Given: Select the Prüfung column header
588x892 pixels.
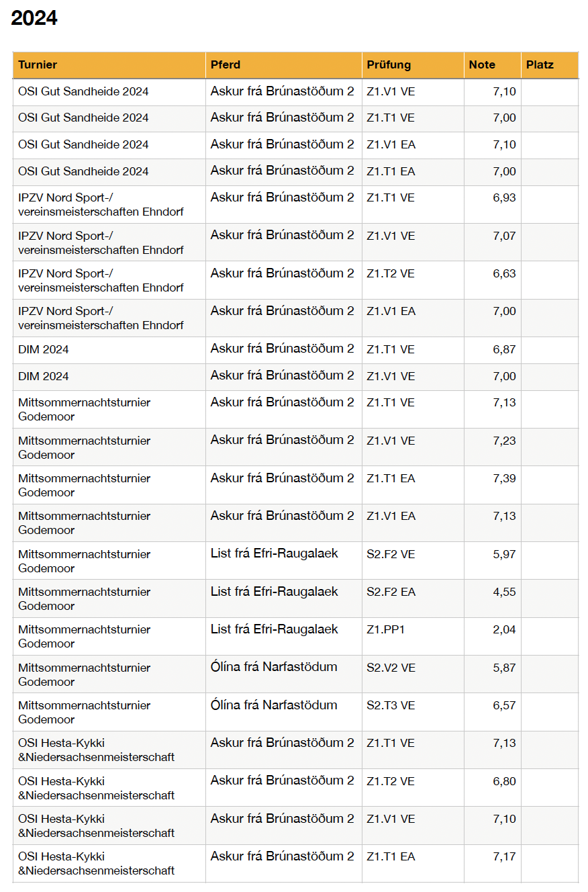Looking at the screenshot, I should pos(389,65).
